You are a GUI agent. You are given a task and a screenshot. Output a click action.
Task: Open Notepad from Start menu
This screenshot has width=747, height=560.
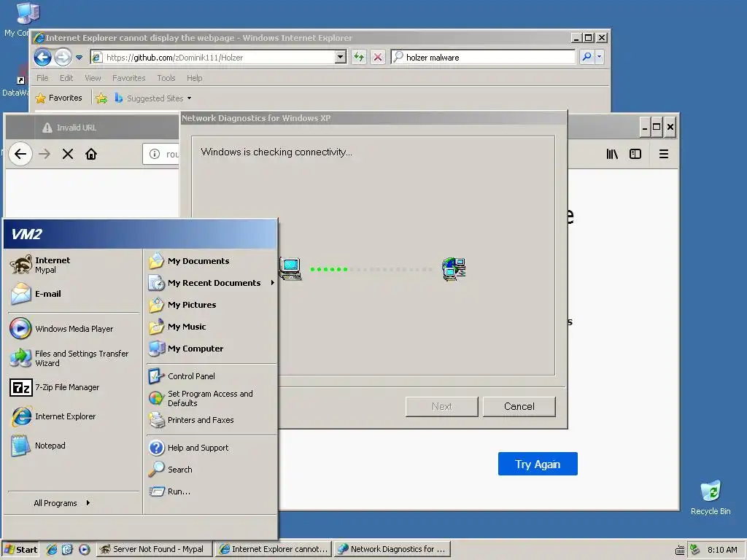click(x=74, y=446)
